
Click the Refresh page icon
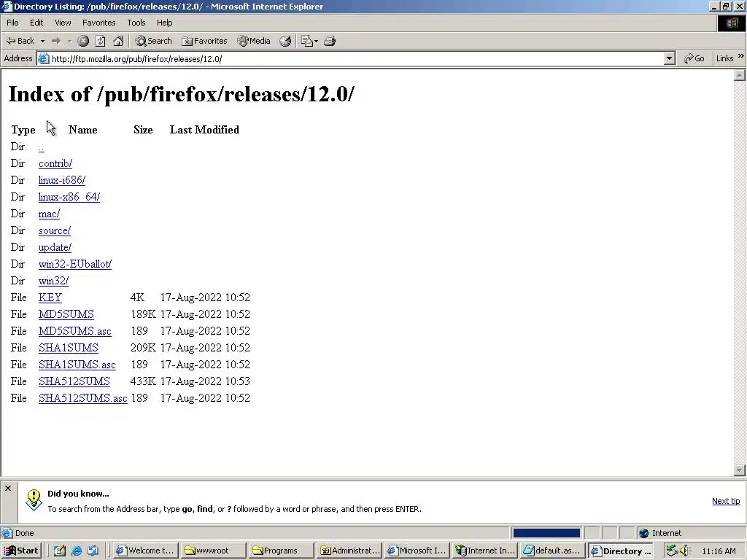101,41
